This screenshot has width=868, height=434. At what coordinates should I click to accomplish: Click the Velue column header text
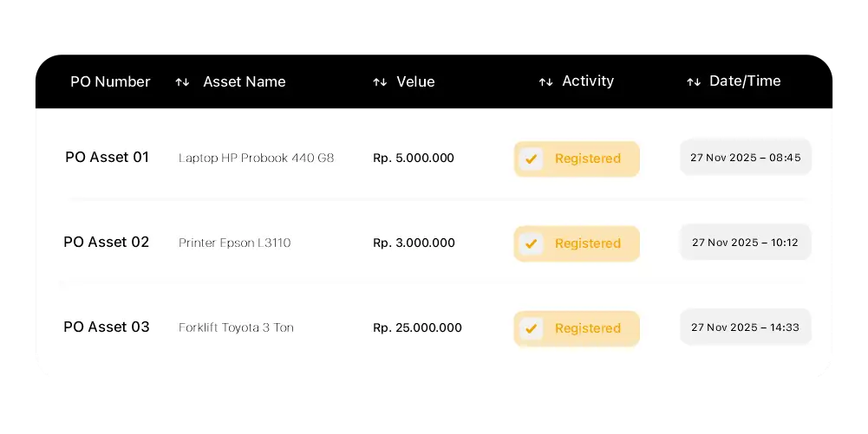pos(415,82)
